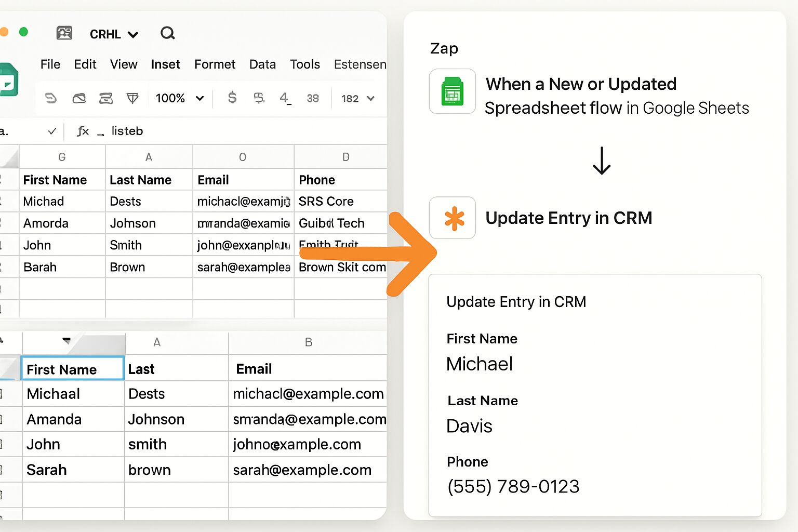Open the Data menu
798x532 pixels.
click(x=262, y=64)
